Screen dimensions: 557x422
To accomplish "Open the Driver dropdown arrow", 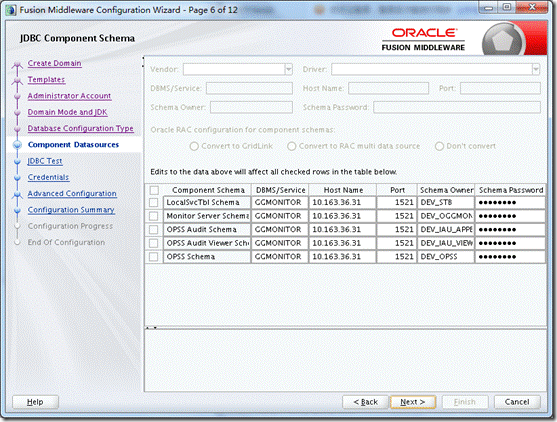I will pos(536,69).
